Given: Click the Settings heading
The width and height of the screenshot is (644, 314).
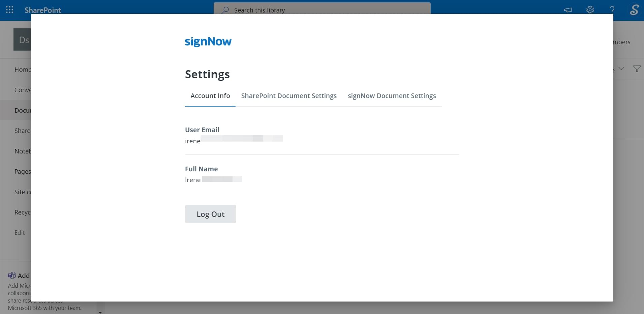Looking at the screenshot, I should coord(207,74).
